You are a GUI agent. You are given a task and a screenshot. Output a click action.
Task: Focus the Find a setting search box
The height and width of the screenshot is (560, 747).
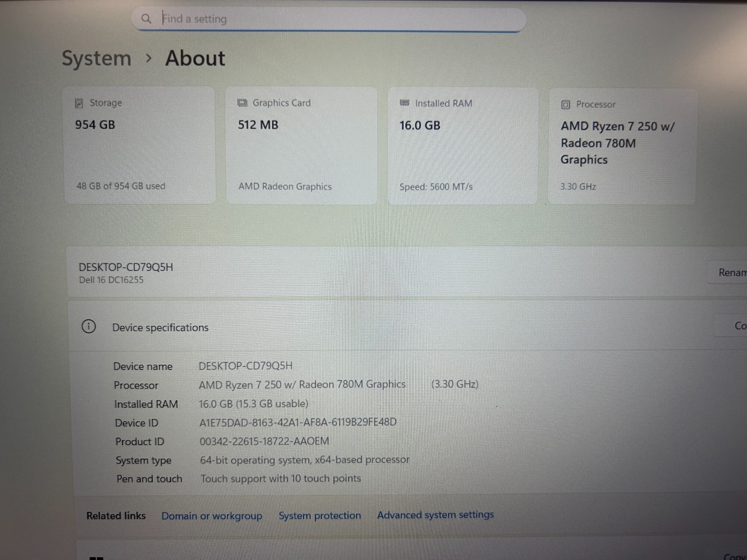pos(329,19)
